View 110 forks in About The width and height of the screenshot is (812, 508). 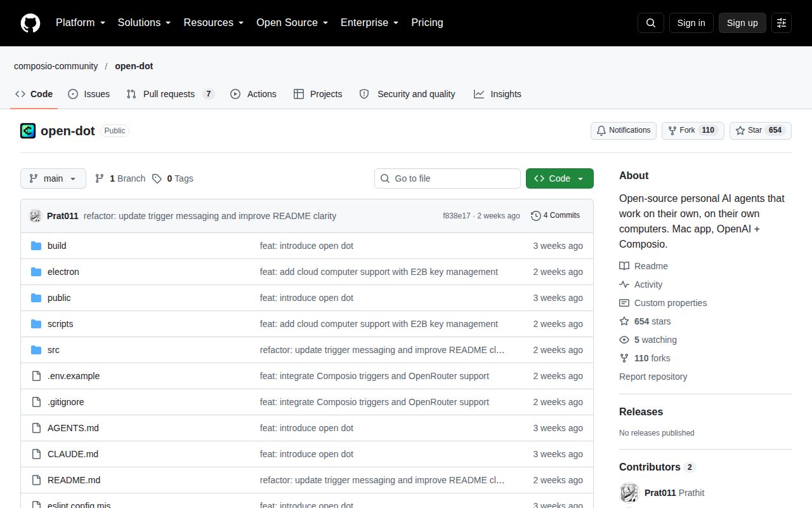(645, 358)
